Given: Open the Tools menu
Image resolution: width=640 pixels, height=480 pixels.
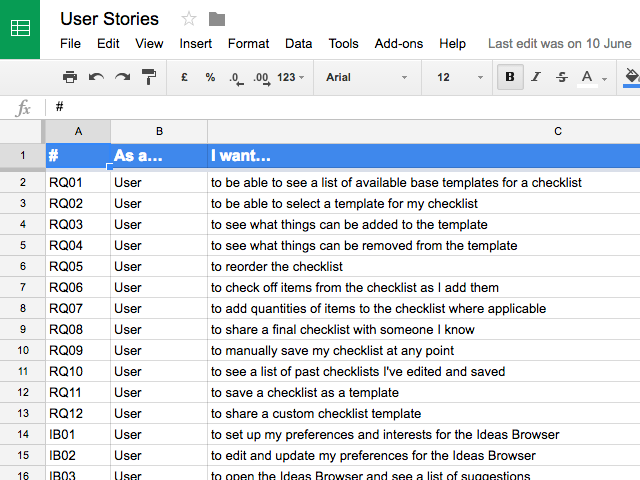Looking at the screenshot, I should pos(344,43).
